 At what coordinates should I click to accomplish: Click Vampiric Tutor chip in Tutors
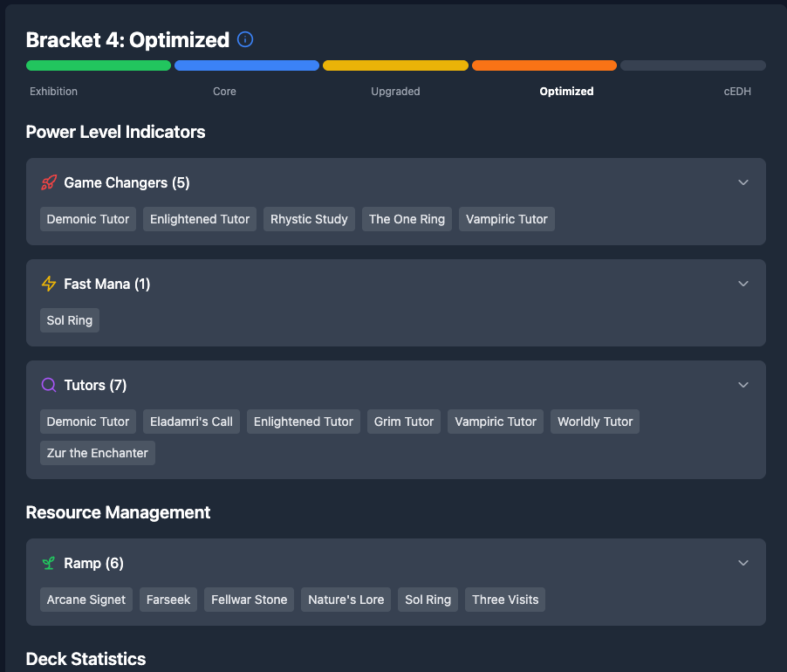[x=496, y=422]
